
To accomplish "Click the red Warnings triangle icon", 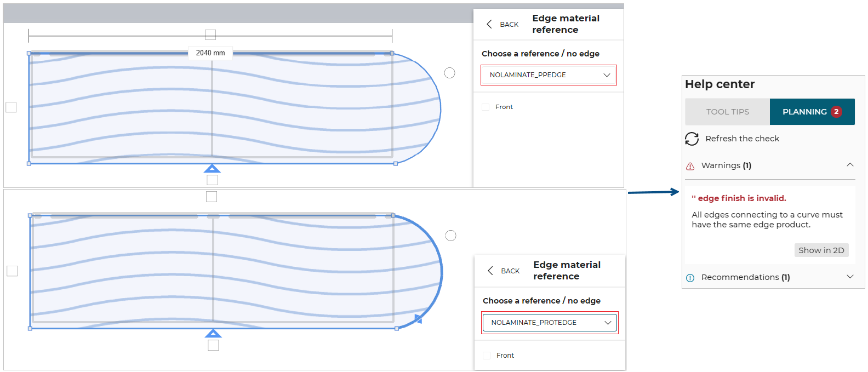I will 690,166.
